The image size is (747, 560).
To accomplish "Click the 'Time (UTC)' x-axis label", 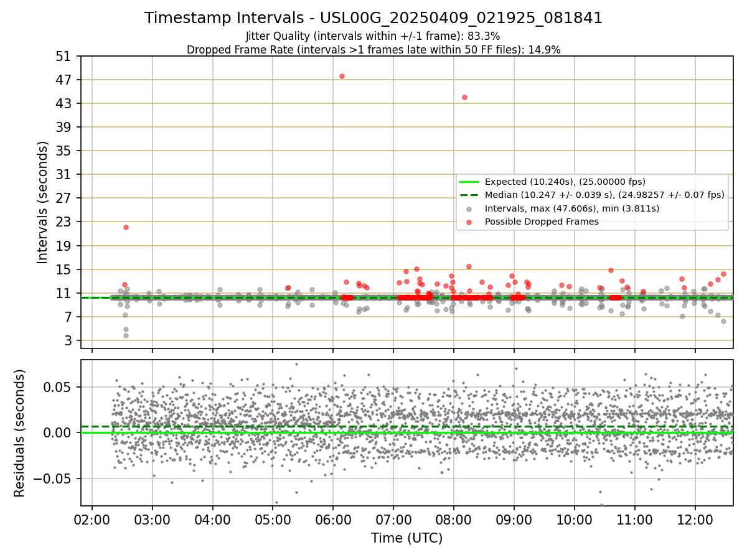I will (407, 538).
